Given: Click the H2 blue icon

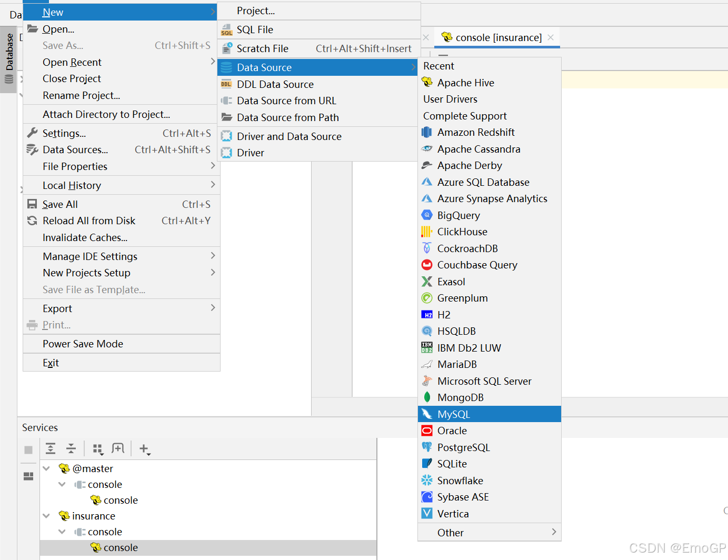Looking at the screenshot, I should pyautogui.click(x=427, y=315).
